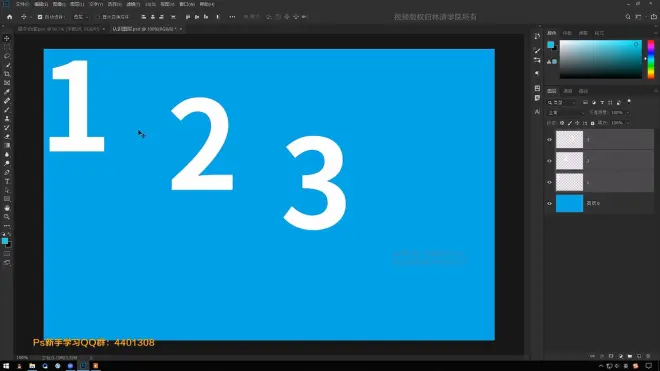Open Move tool preset picker arrow

point(31,17)
